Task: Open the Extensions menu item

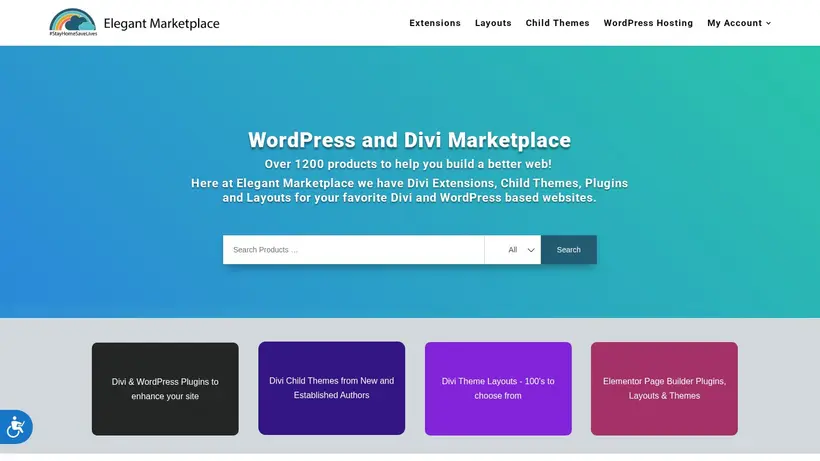Action: (x=435, y=23)
